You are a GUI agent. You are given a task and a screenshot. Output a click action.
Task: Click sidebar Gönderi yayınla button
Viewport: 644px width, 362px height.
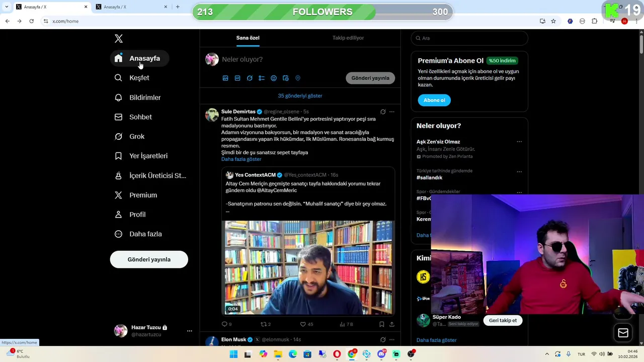coord(149,259)
